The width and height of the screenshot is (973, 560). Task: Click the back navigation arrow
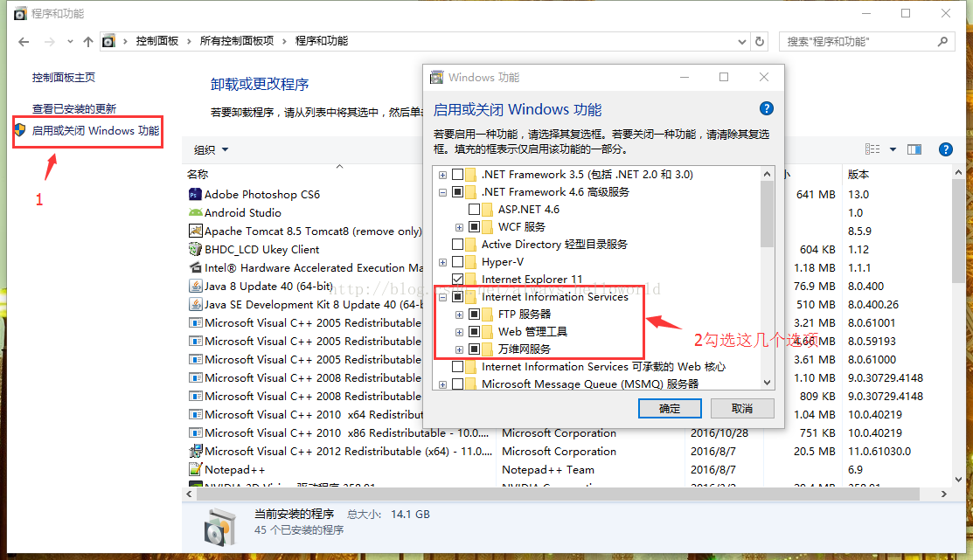coord(24,42)
